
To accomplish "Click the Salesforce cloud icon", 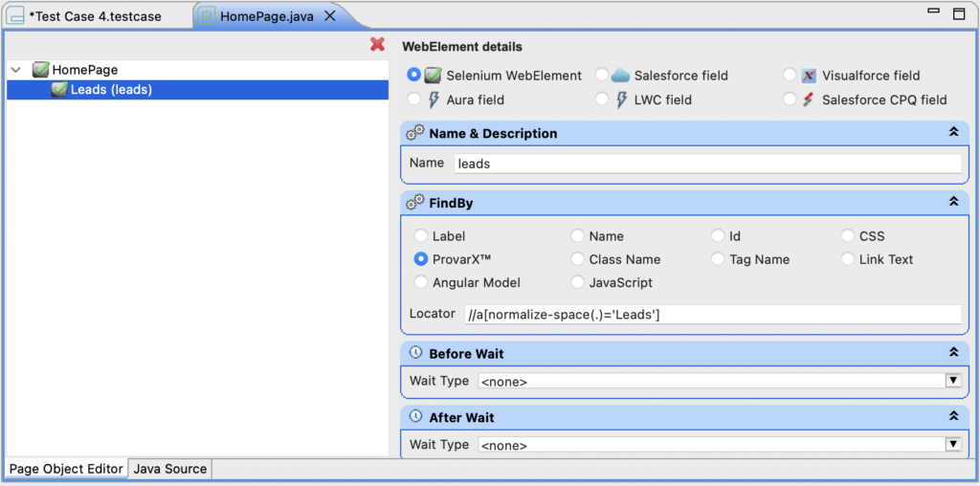I will point(620,76).
